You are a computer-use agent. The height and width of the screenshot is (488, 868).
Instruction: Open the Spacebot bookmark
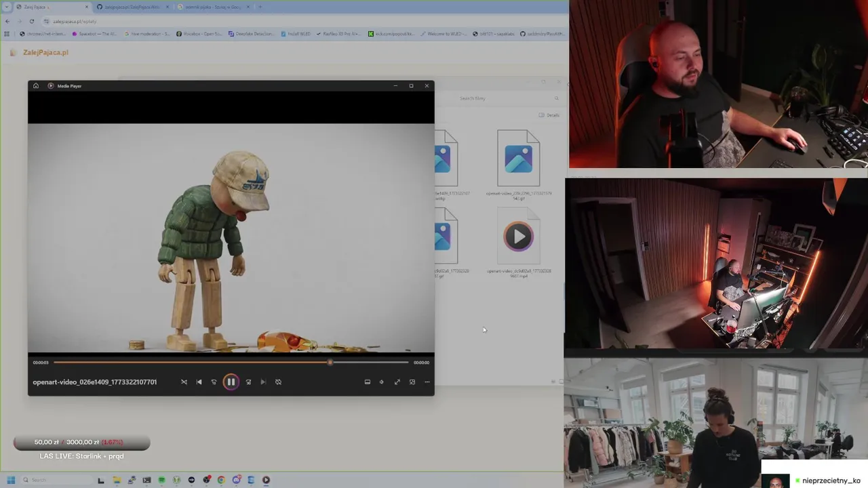[x=94, y=33]
